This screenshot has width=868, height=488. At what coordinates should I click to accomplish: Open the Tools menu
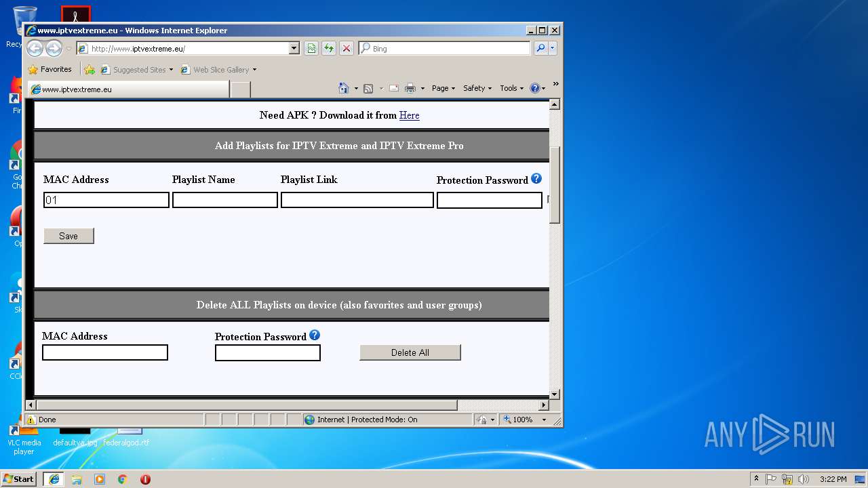(512, 88)
